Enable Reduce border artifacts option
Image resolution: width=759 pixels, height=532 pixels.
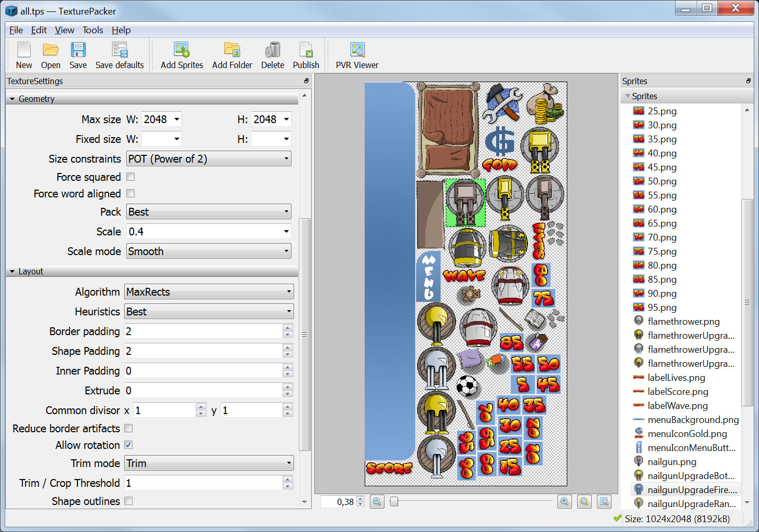point(128,429)
